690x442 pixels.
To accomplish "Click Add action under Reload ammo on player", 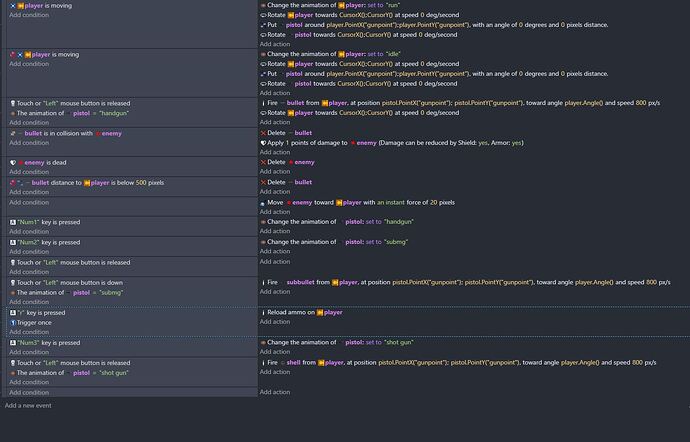I will pyautogui.click(x=275, y=322).
